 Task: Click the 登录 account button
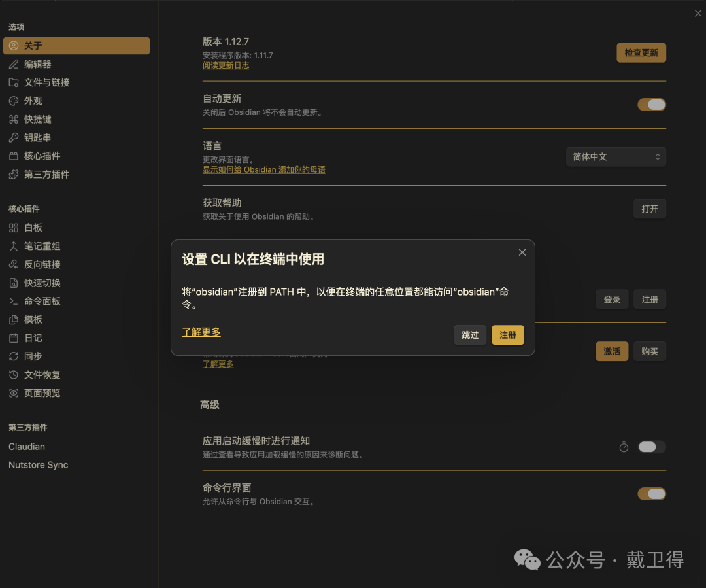point(612,300)
